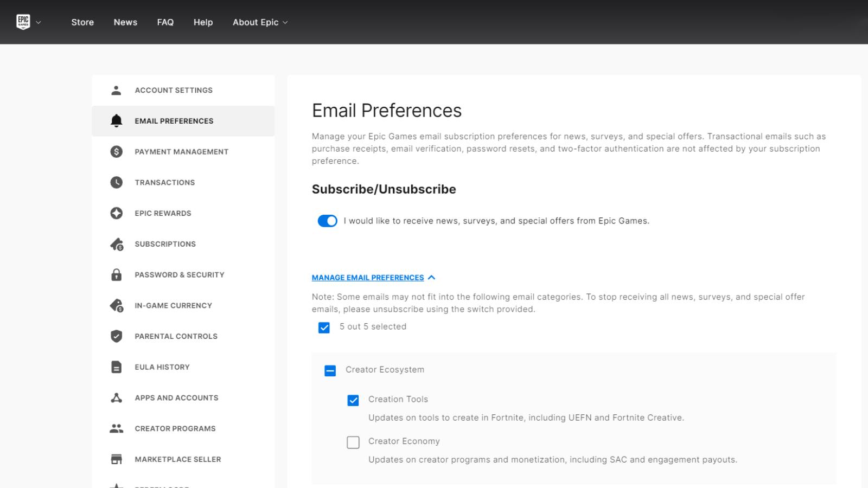
Task: Click the Creation Tools label
Action: click(x=398, y=399)
